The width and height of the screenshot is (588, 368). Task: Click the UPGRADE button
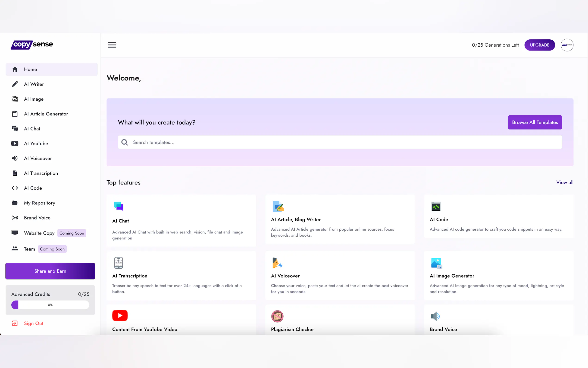[x=539, y=45]
